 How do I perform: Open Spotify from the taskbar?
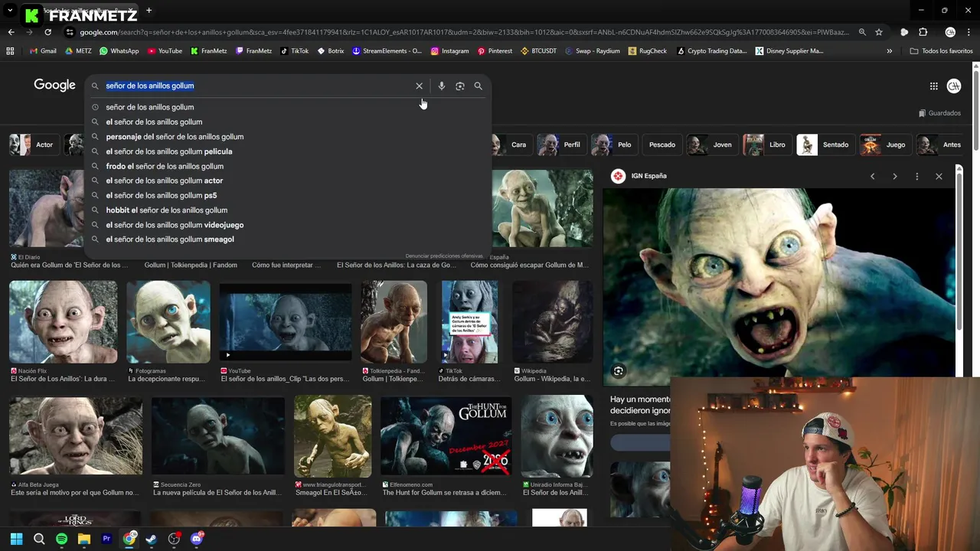coord(61,539)
